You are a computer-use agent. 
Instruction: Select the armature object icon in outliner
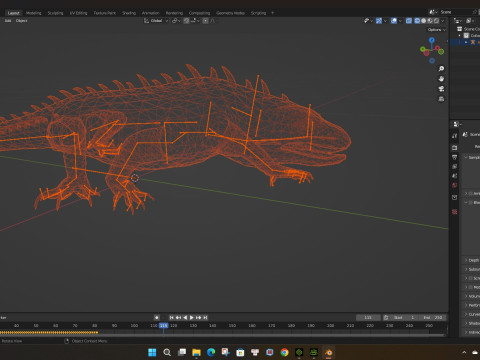473,42
